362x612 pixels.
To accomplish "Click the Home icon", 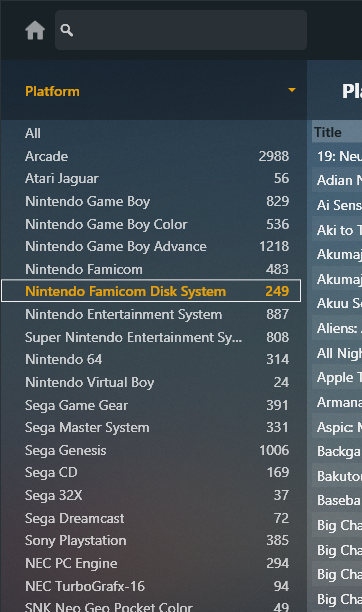I will pyautogui.click(x=35, y=30).
